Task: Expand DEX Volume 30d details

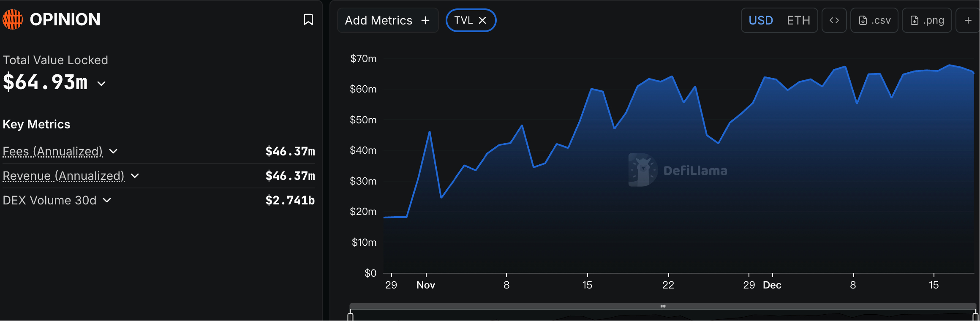Action: pos(107,200)
